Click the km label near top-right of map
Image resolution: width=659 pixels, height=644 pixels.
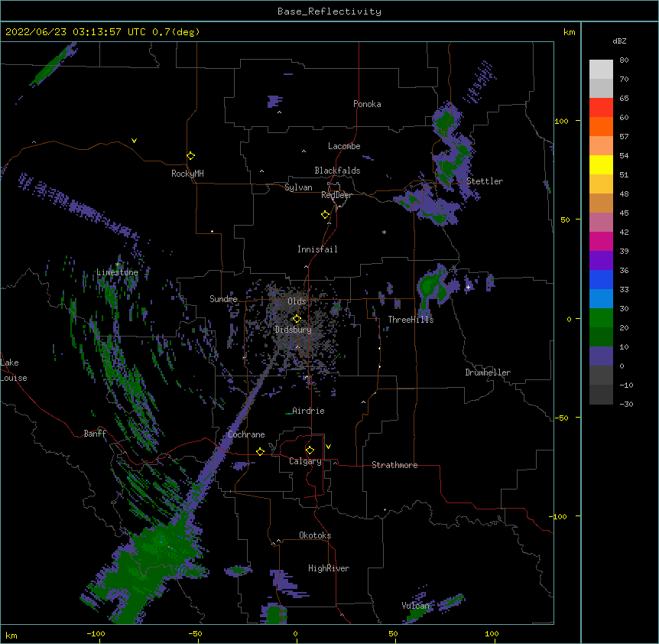[x=570, y=32]
